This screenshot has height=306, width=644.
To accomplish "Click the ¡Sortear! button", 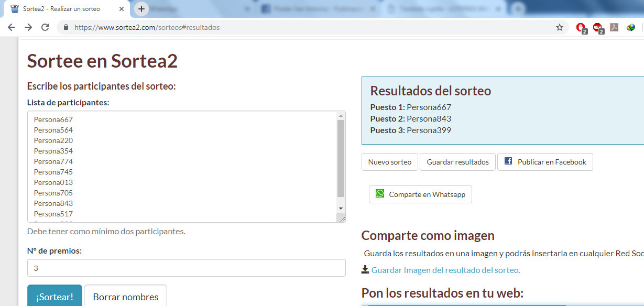I will pyautogui.click(x=54, y=296).
